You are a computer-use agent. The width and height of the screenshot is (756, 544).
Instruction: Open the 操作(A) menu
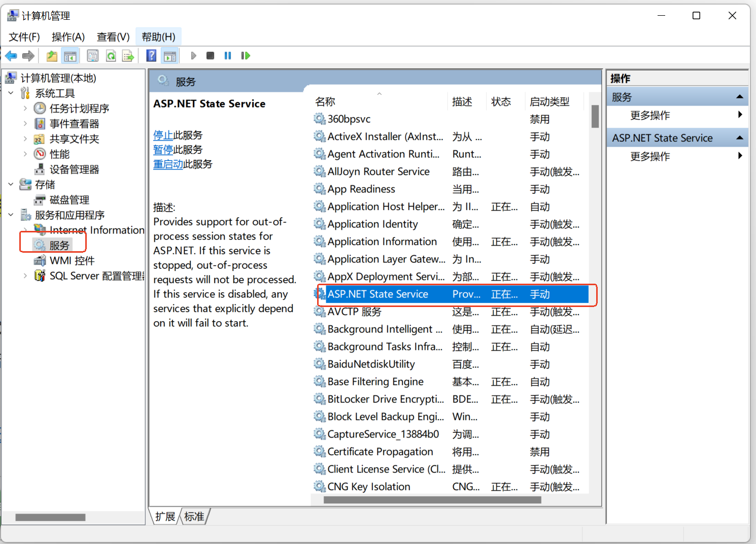[68, 37]
